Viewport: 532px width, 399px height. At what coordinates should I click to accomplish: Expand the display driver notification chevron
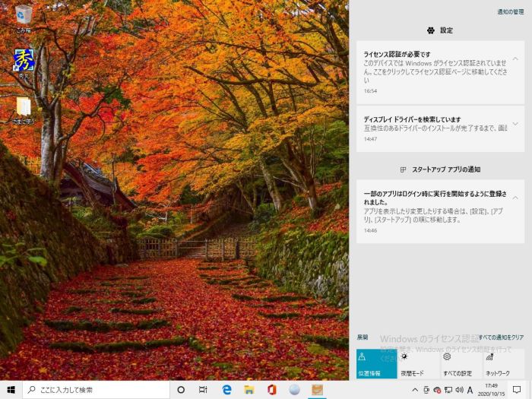[x=515, y=123]
